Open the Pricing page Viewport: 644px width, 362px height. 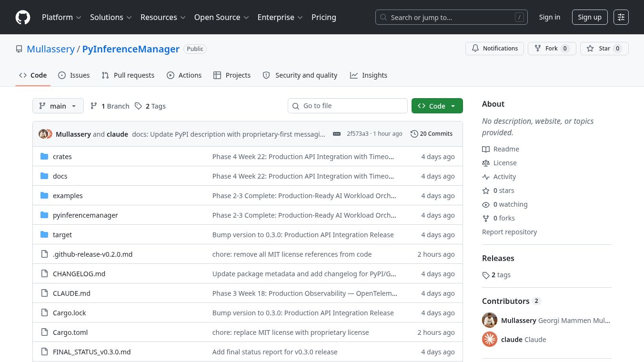point(324,17)
